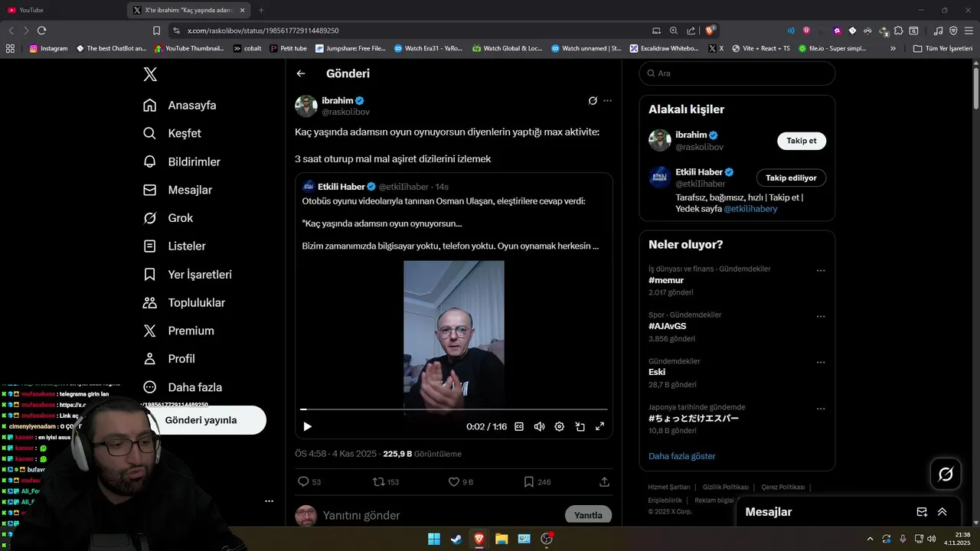Play the quoted video
Screen dimensions: 980x551
point(307,426)
